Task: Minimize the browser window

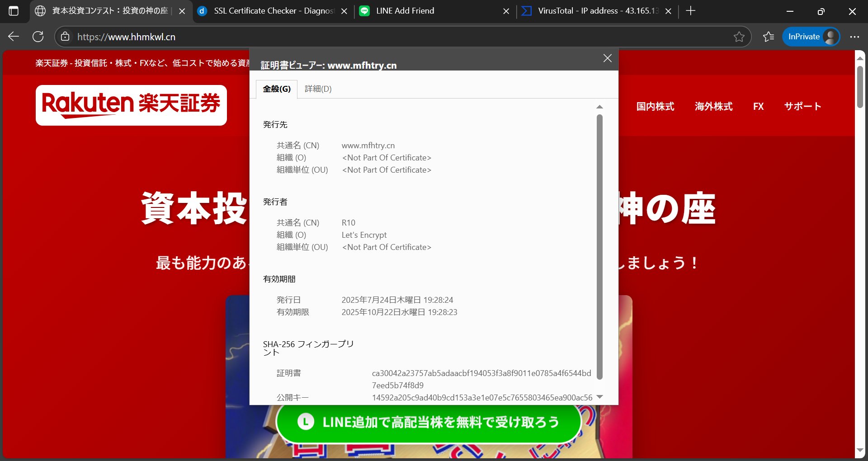Action: 790,11
